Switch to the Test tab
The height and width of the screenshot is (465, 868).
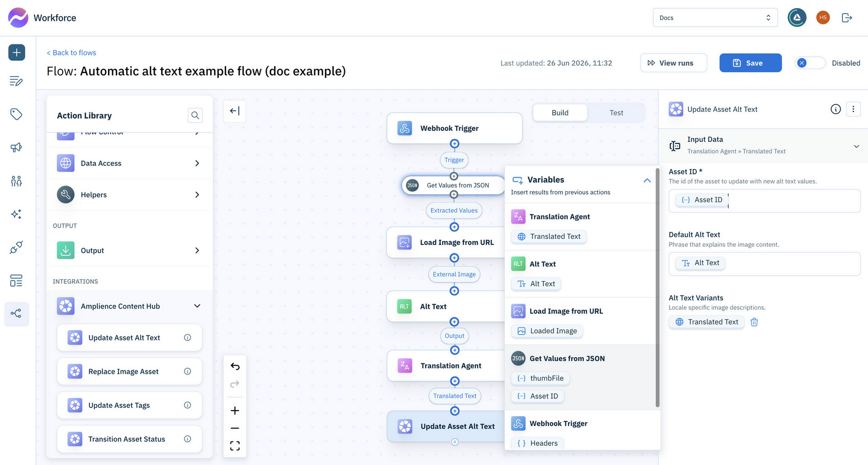tap(616, 113)
